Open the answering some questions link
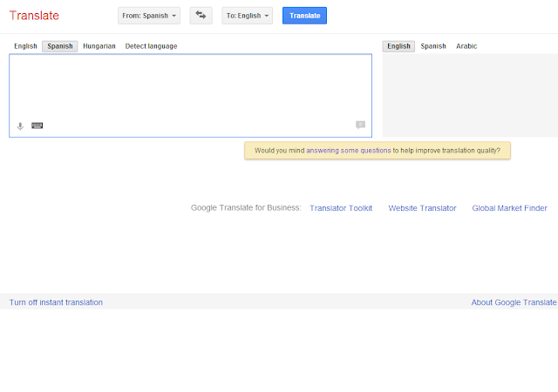 [349, 151]
